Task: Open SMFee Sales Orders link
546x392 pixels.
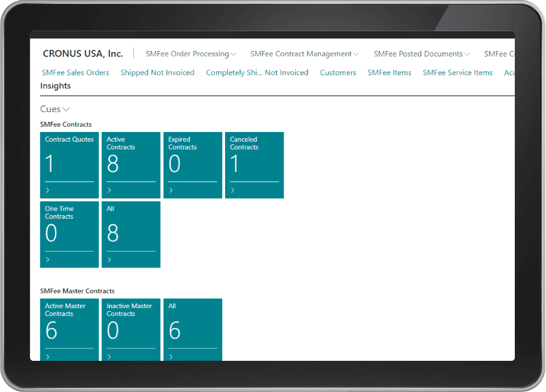Action: tap(75, 73)
